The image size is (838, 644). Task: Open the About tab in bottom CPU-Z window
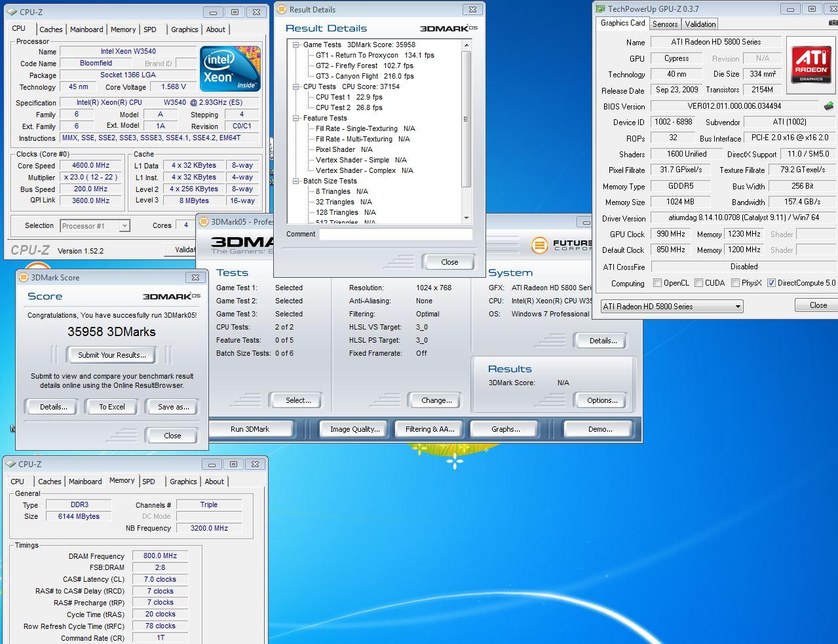click(x=214, y=482)
